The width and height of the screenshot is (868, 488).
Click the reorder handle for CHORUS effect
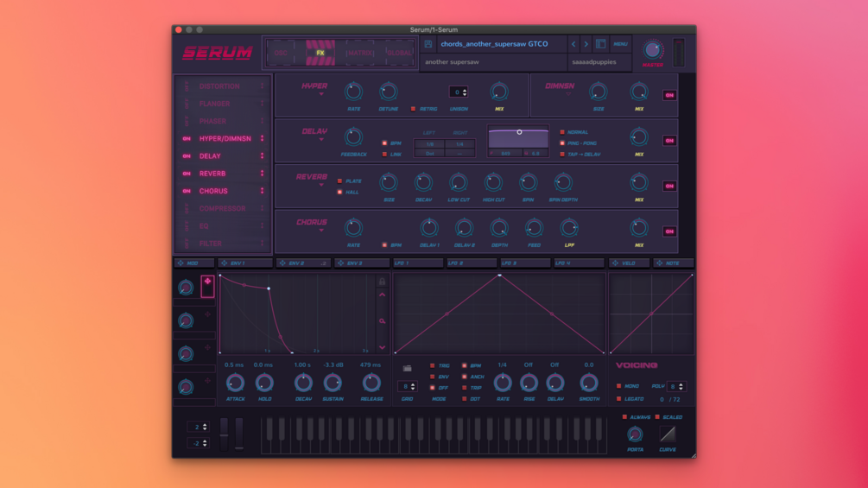point(263,191)
